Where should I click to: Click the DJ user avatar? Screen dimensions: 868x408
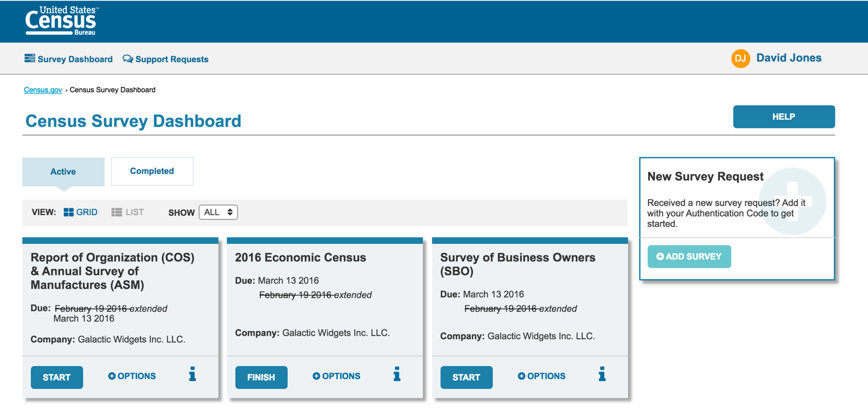[740, 58]
